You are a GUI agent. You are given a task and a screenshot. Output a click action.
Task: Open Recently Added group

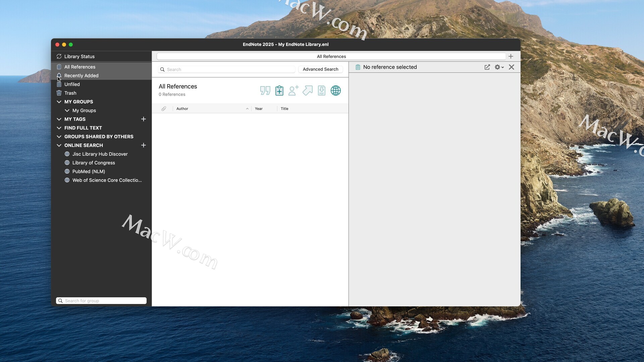tap(101, 75)
